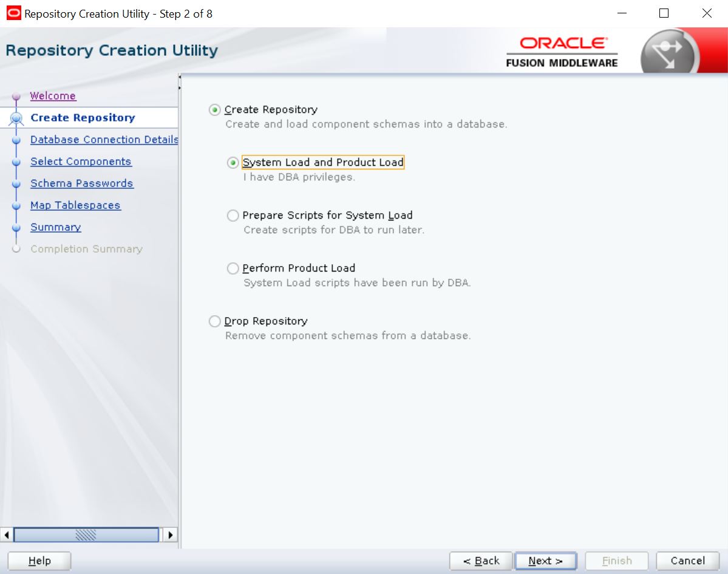Click the navigation pane horizontal scrollbar thumb

tap(86, 535)
